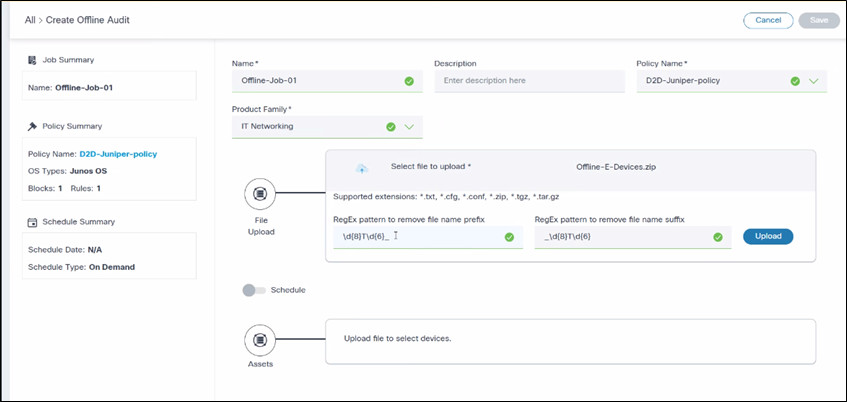Click the green checkmark in prefix RegEx field
This screenshot has width=847, height=402.
509,237
